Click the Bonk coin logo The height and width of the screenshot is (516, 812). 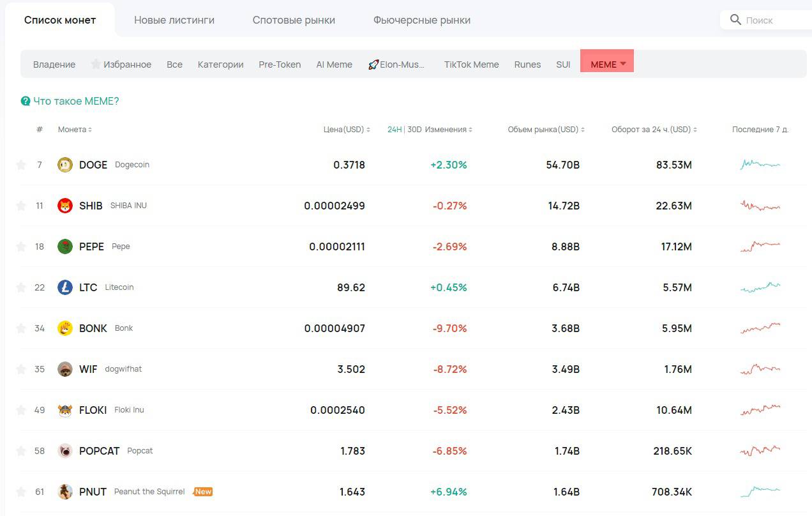(x=65, y=328)
